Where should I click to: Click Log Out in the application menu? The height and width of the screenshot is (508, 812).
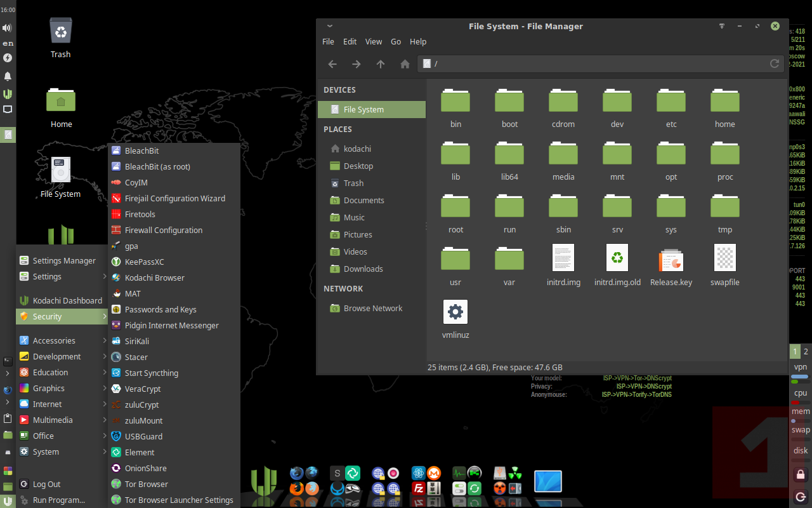(x=46, y=485)
